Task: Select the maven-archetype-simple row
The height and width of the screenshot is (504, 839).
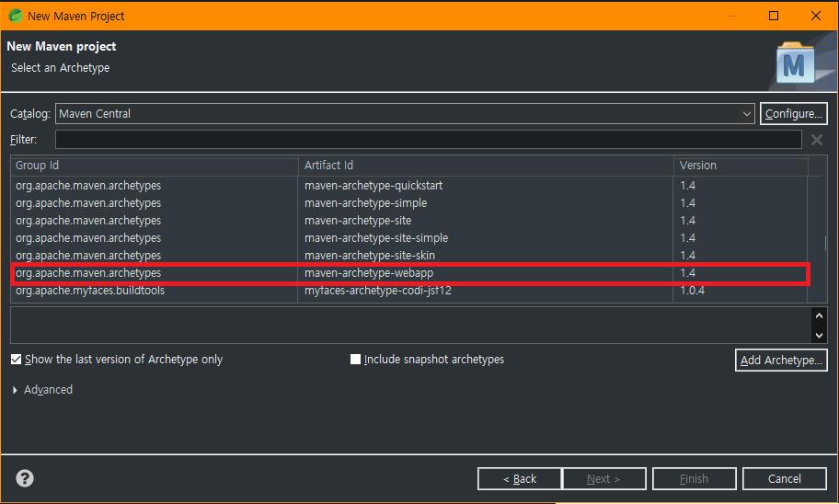Action: pos(408,203)
